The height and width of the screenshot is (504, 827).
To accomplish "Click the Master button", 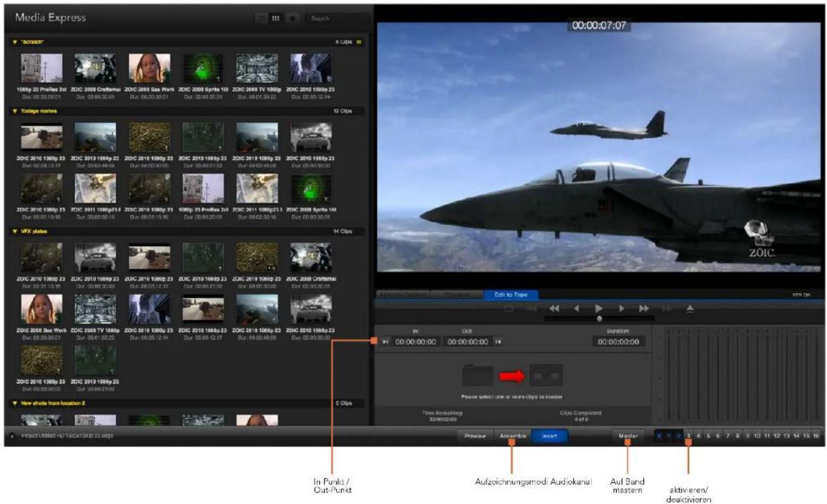I will click(628, 436).
